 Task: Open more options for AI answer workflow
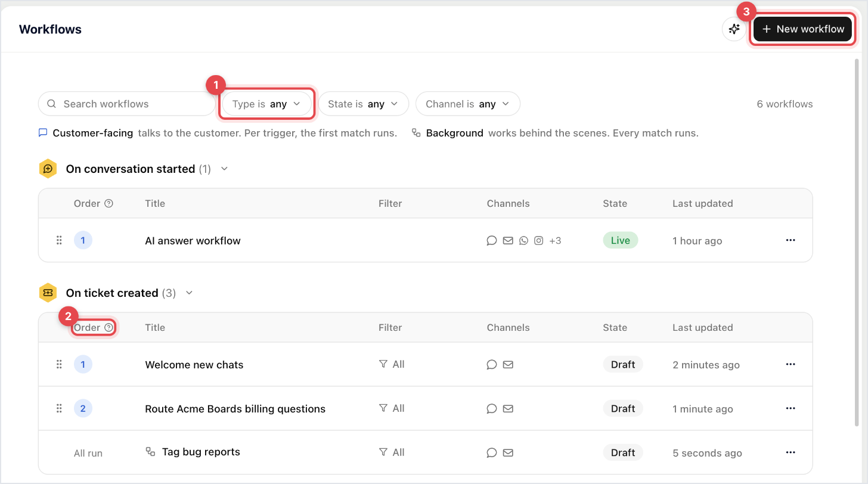(790, 240)
